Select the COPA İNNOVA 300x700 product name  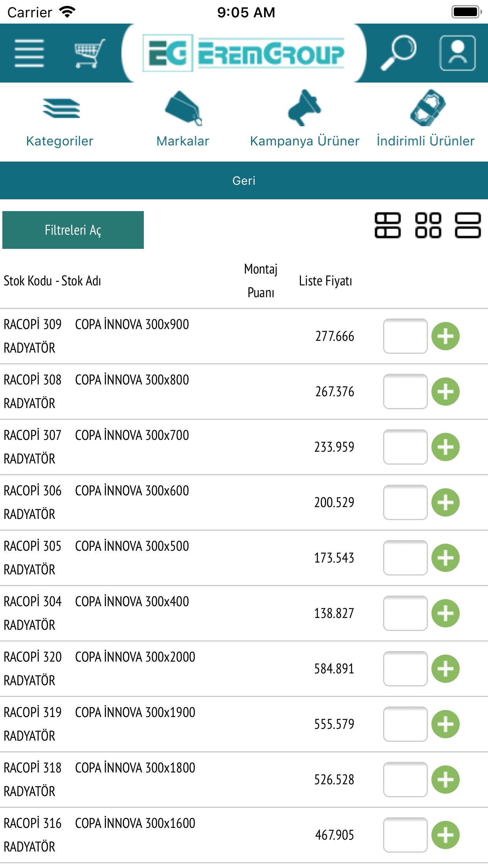tap(132, 435)
